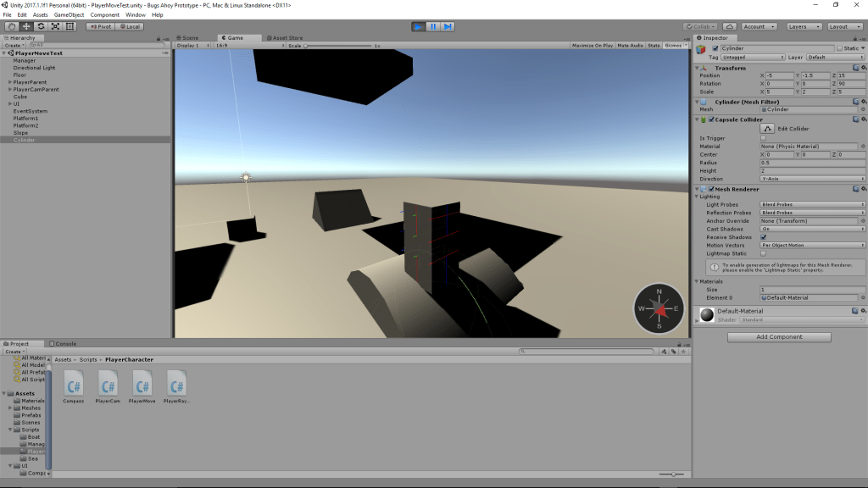This screenshot has height=488, width=868.
Task: Click the Step frame button
Action: point(447,26)
